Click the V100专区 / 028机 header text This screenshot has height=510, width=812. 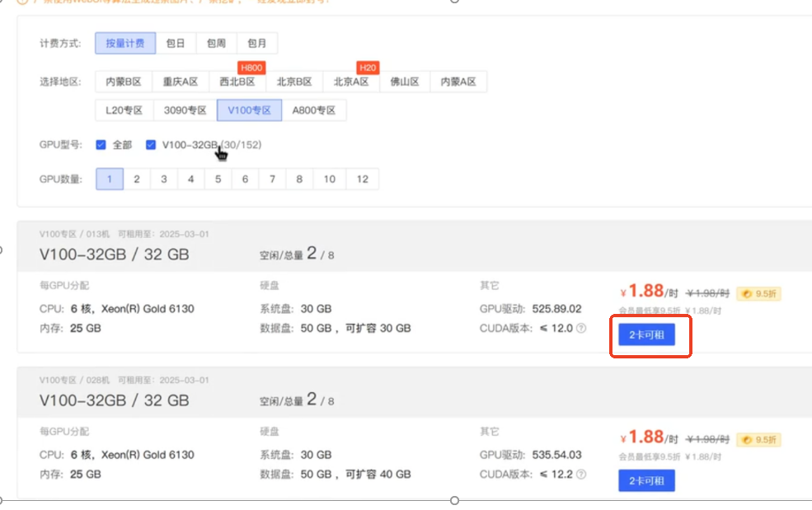click(x=74, y=380)
